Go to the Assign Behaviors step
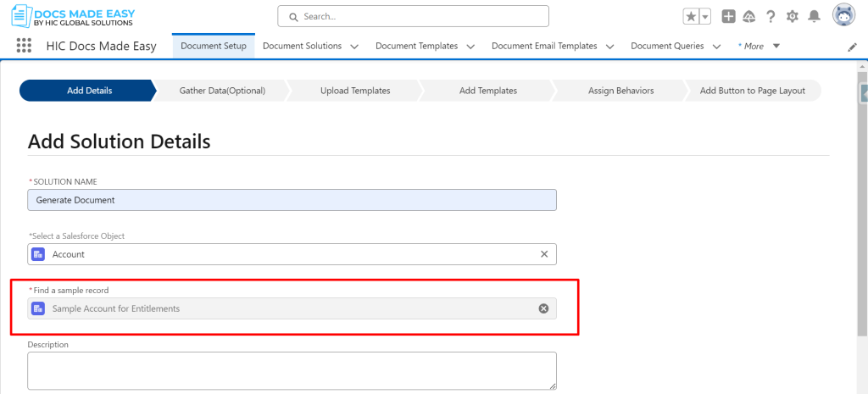The width and height of the screenshot is (868, 394). click(621, 91)
